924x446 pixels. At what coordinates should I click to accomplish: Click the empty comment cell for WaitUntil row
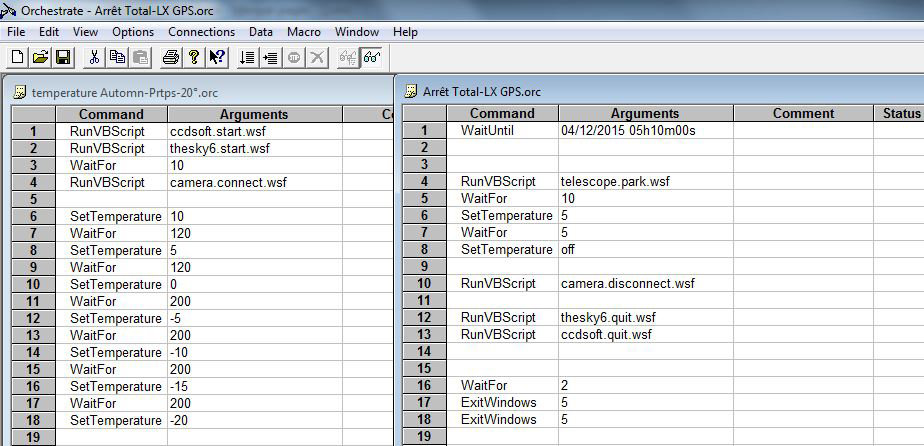(x=803, y=130)
